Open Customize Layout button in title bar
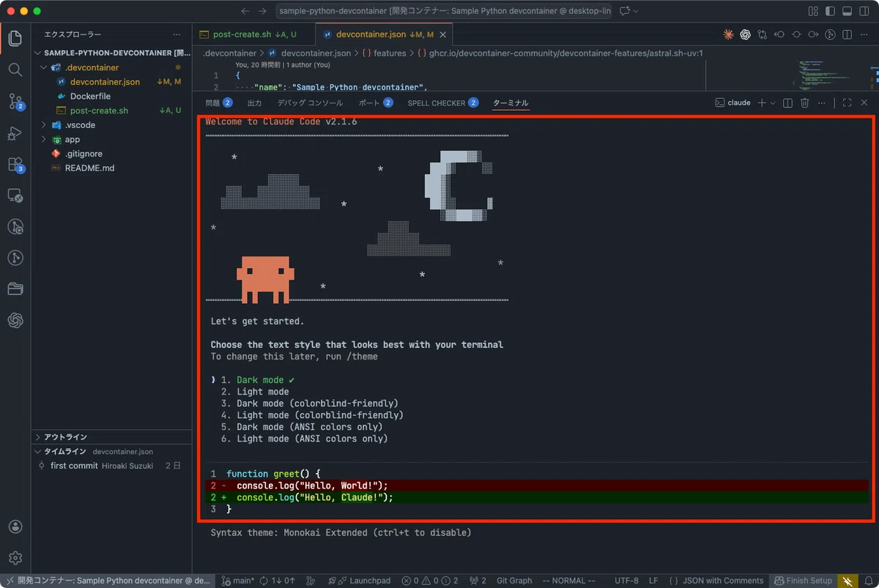This screenshot has height=588, width=879. [x=813, y=11]
